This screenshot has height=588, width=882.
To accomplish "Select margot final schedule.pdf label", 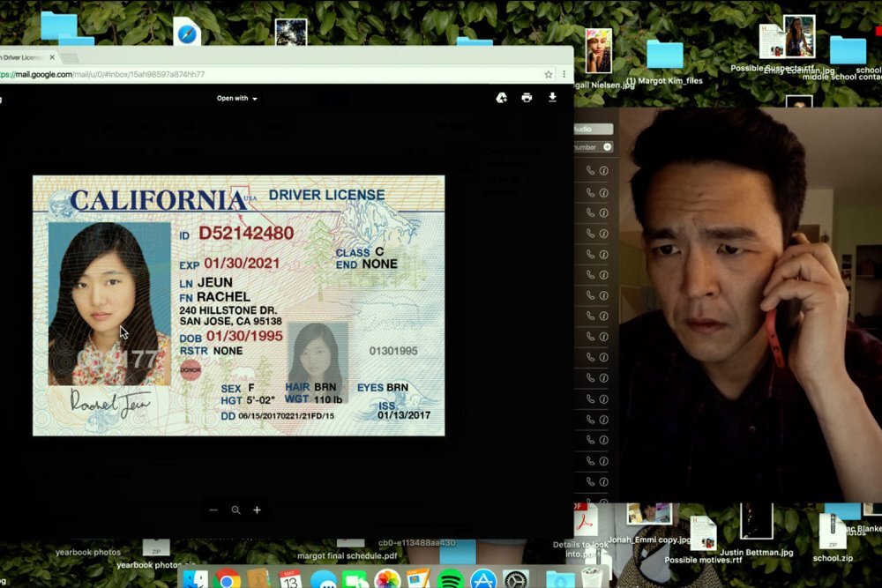I will [x=347, y=556].
